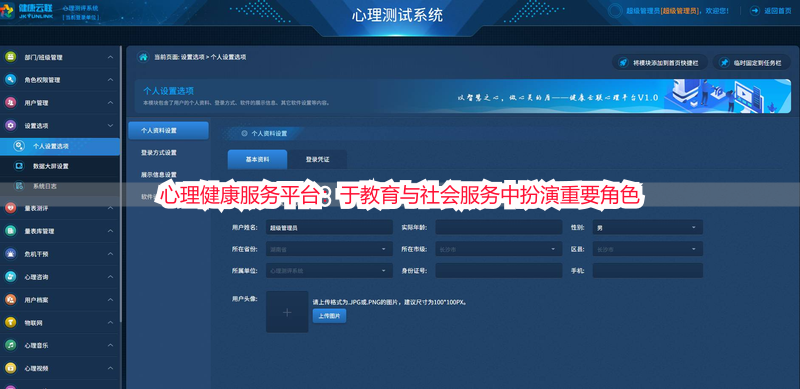Open the 性别 dropdown
This screenshot has height=389, width=800.
point(647,227)
